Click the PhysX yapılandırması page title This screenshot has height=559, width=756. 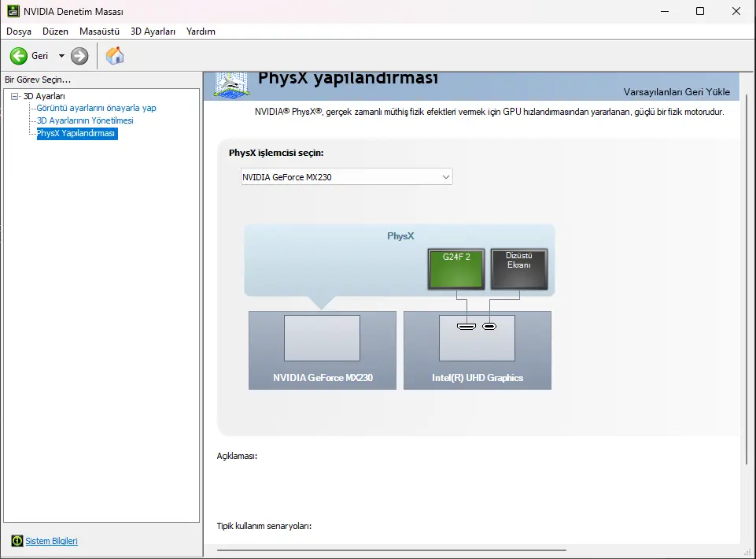pos(348,79)
